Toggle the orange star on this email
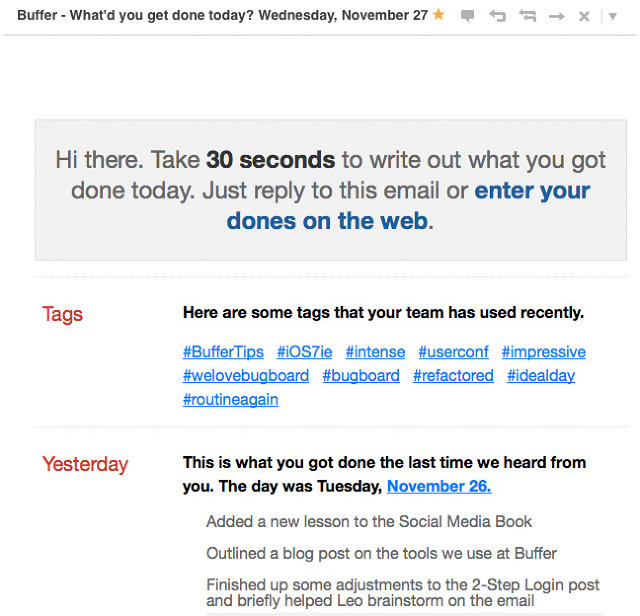This screenshot has width=640, height=616. point(438,15)
